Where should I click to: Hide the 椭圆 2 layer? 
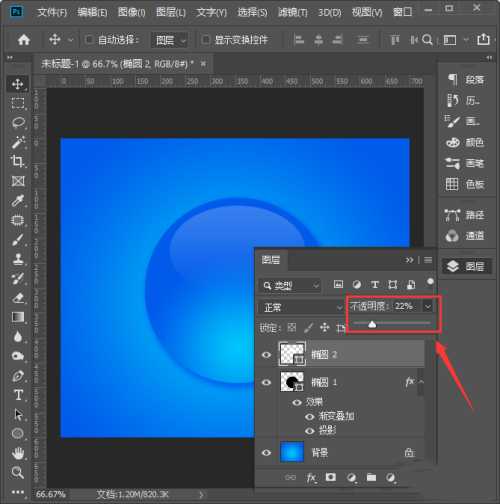point(266,355)
